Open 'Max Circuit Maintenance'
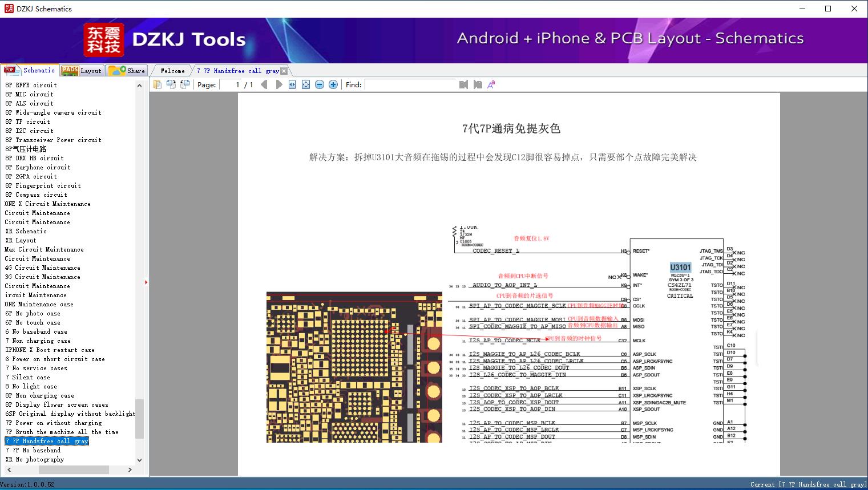The image size is (868, 490). coord(44,249)
